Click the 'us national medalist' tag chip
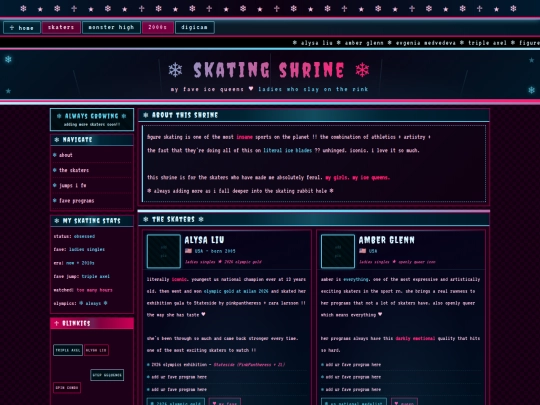This screenshot has width=540, height=405. pos(354,402)
